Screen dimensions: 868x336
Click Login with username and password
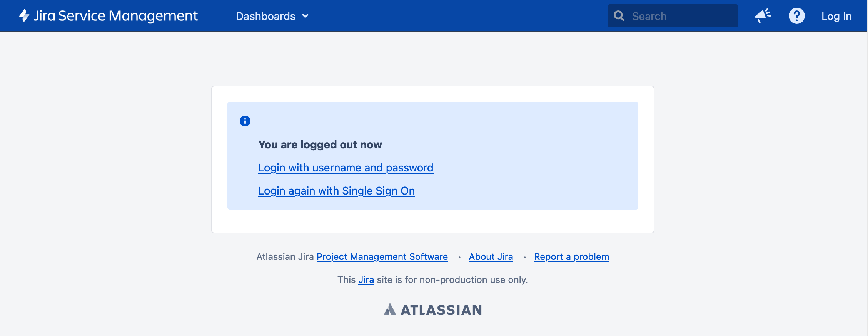346,168
